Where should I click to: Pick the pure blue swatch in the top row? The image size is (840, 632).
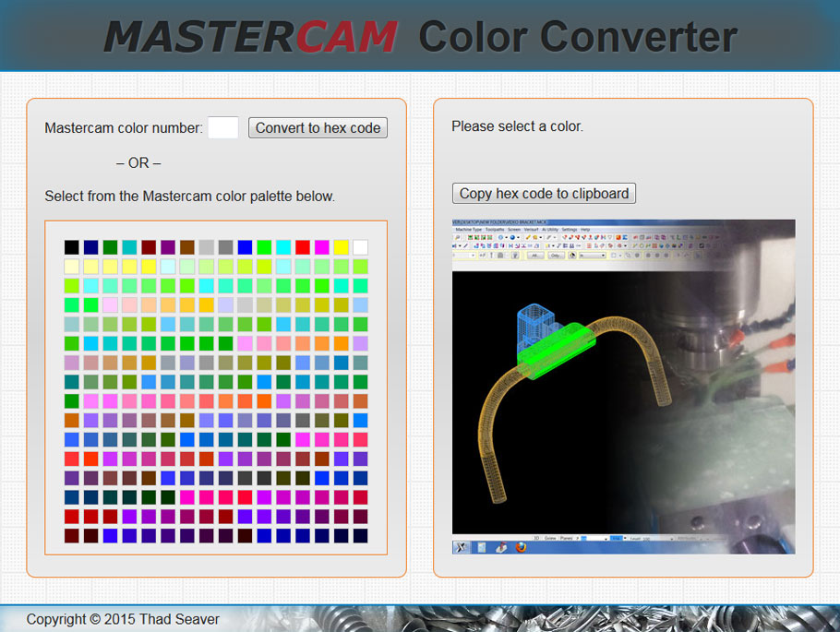pyautogui.click(x=245, y=247)
